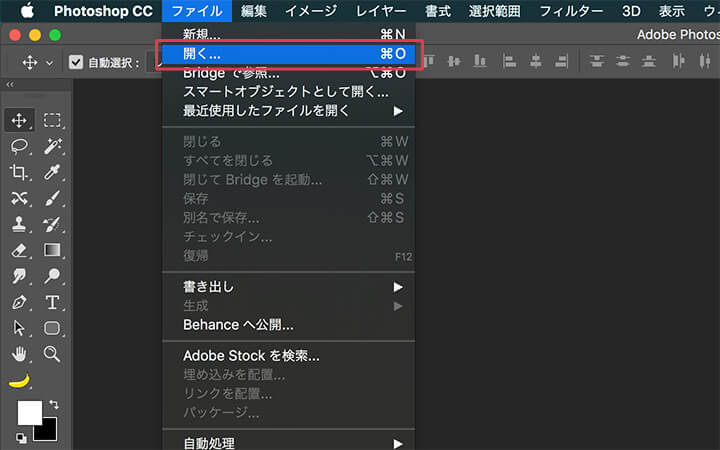Select the Gradient tool
The height and width of the screenshot is (450, 720).
[x=52, y=250]
